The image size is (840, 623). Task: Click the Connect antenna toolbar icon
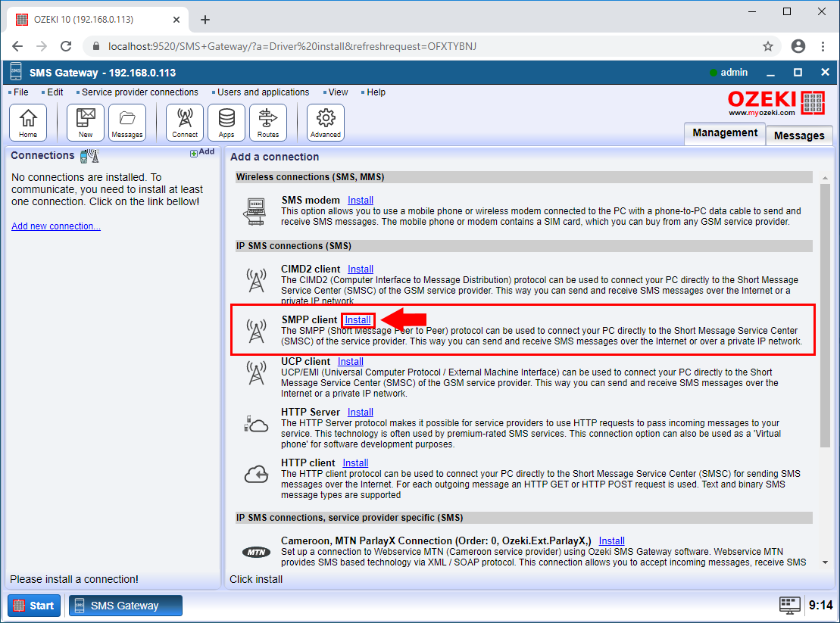tap(185, 123)
